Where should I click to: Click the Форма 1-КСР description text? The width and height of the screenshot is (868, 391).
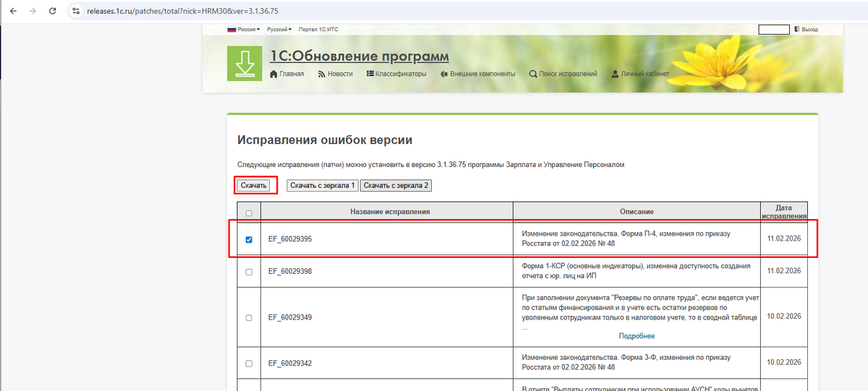click(635, 271)
